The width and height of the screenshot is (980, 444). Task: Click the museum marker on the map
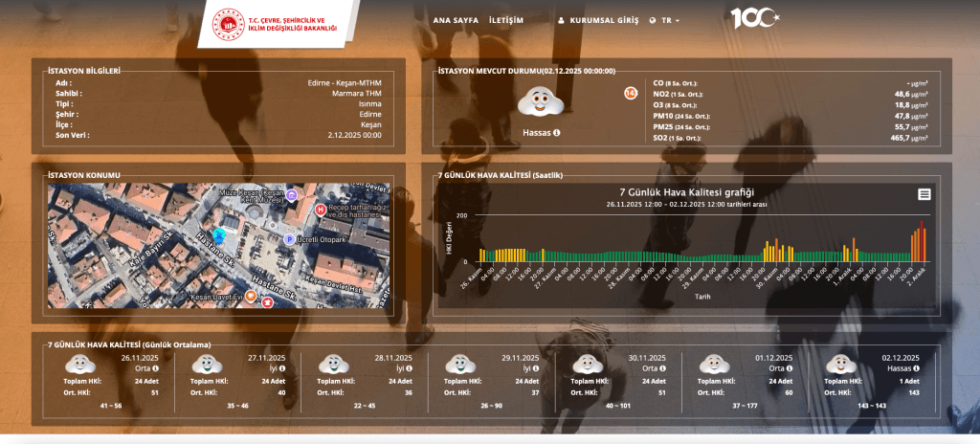tap(292, 194)
